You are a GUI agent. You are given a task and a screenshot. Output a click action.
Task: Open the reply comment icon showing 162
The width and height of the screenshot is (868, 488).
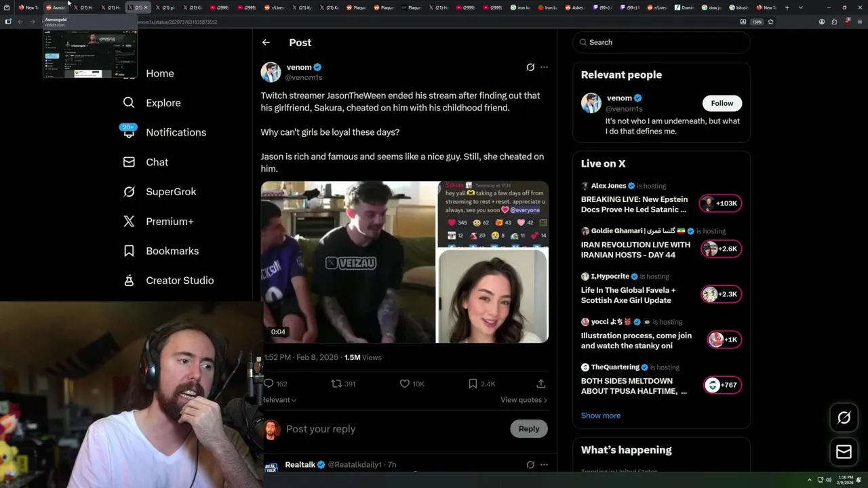pos(269,384)
